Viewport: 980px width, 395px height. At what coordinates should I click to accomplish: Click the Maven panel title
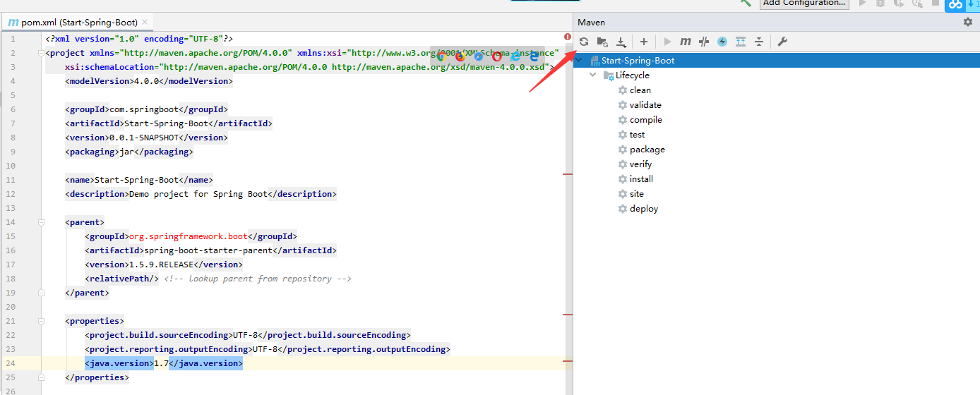coord(592,23)
